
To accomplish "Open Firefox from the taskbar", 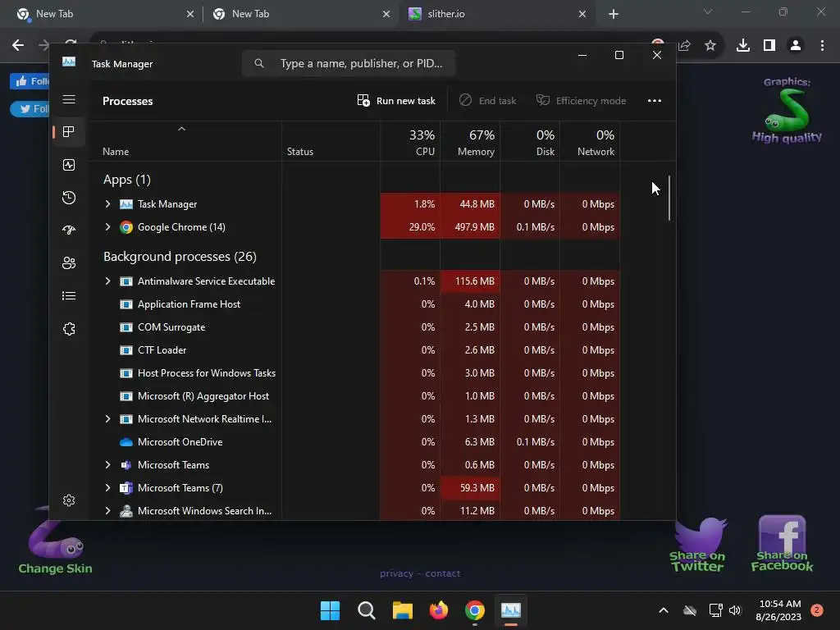I will pyautogui.click(x=439, y=610).
